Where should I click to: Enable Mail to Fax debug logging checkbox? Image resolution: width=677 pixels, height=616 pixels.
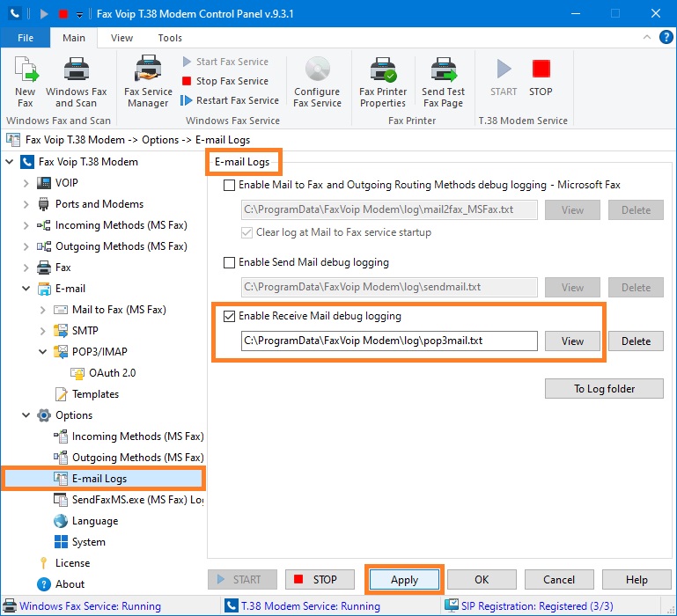click(229, 185)
